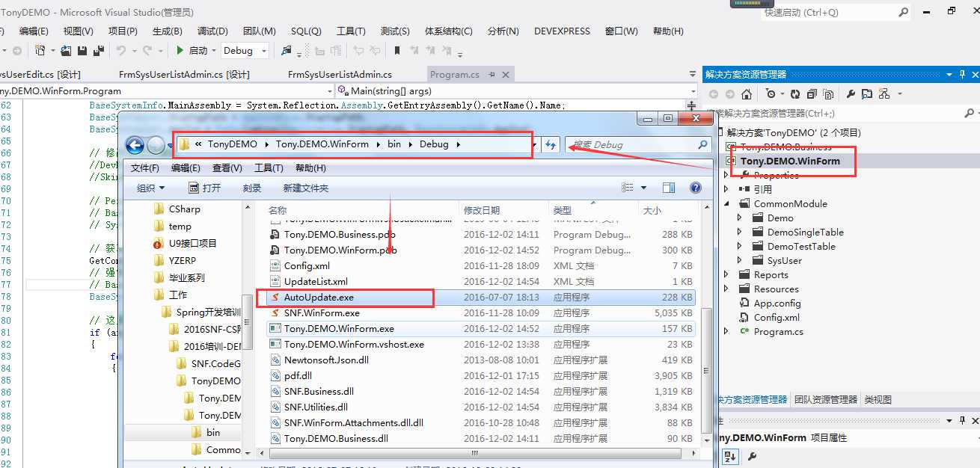Switch to the 团队资源管理器 tab
The height and width of the screenshot is (468, 980).
(x=826, y=400)
